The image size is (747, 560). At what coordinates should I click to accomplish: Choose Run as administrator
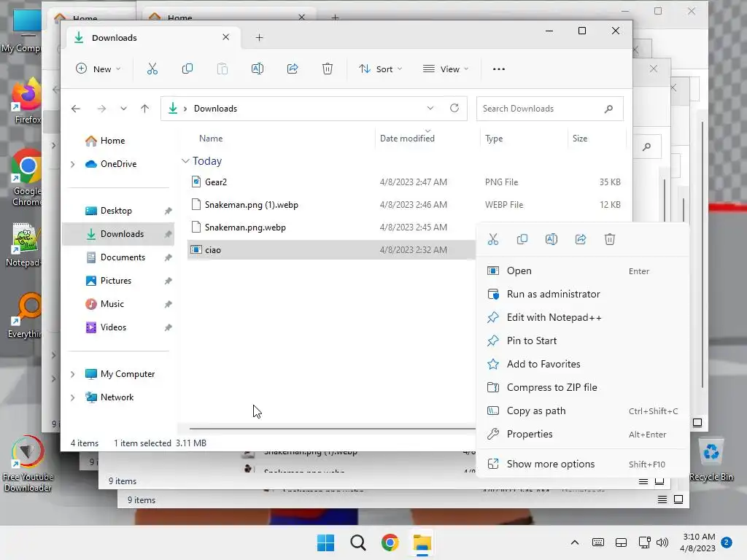582,295
